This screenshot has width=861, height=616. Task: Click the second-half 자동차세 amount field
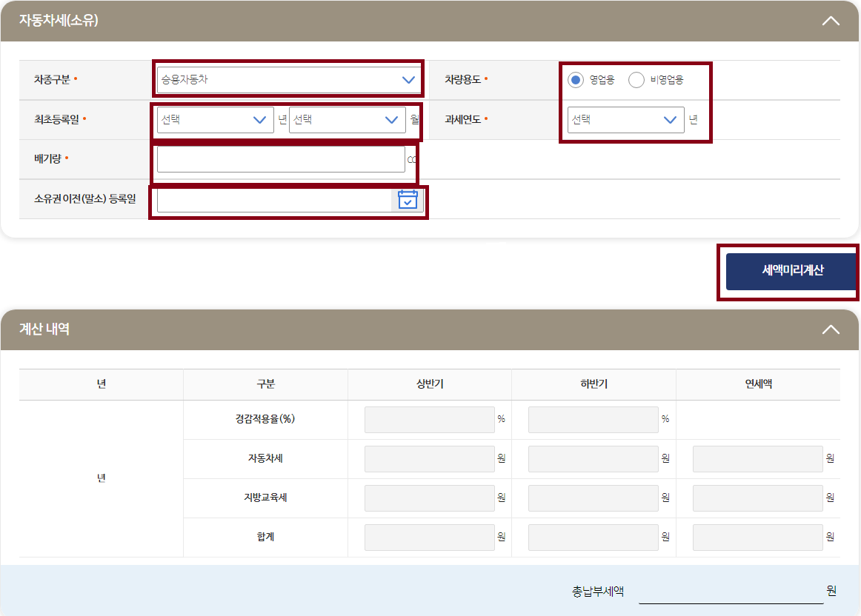click(x=593, y=458)
